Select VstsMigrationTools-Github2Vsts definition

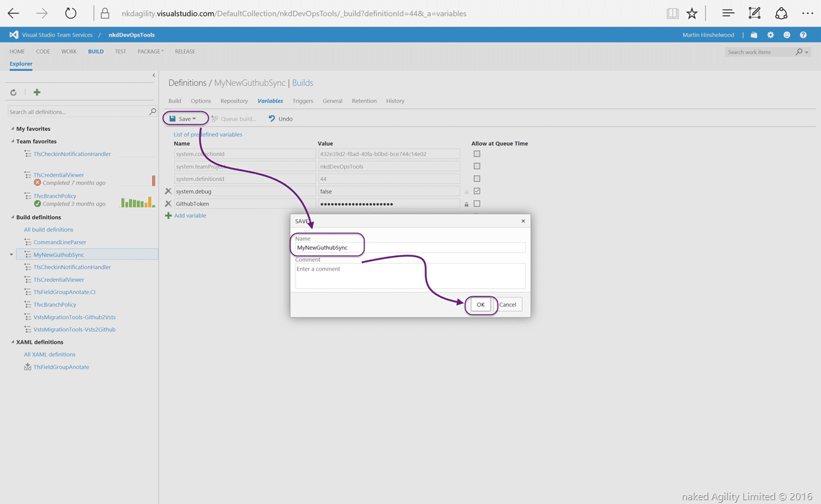pos(74,317)
